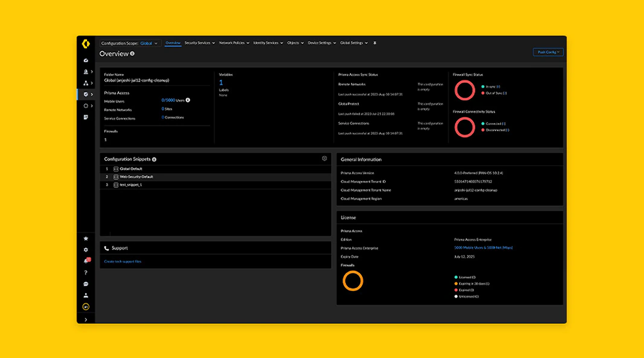Click the snippet icon of Web-Security-Default
The image size is (644, 358).
coord(116,177)
